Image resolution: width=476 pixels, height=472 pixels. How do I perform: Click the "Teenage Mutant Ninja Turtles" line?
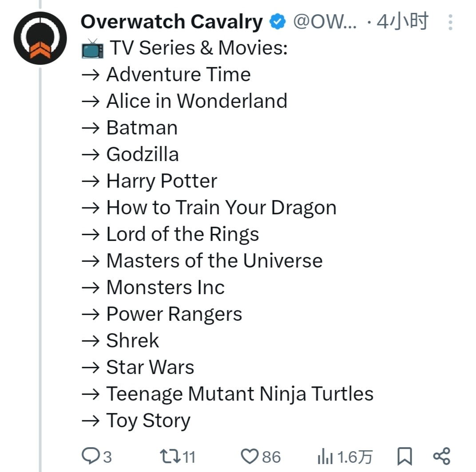point(240,394)
